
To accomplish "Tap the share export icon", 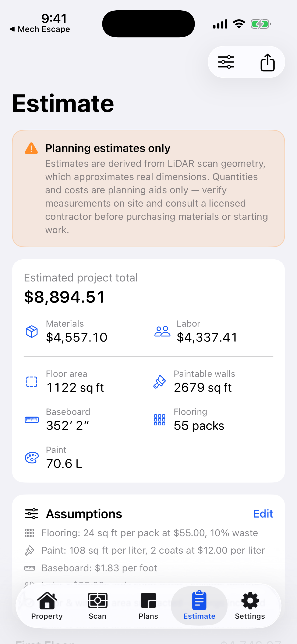I will tap(268, 62).
